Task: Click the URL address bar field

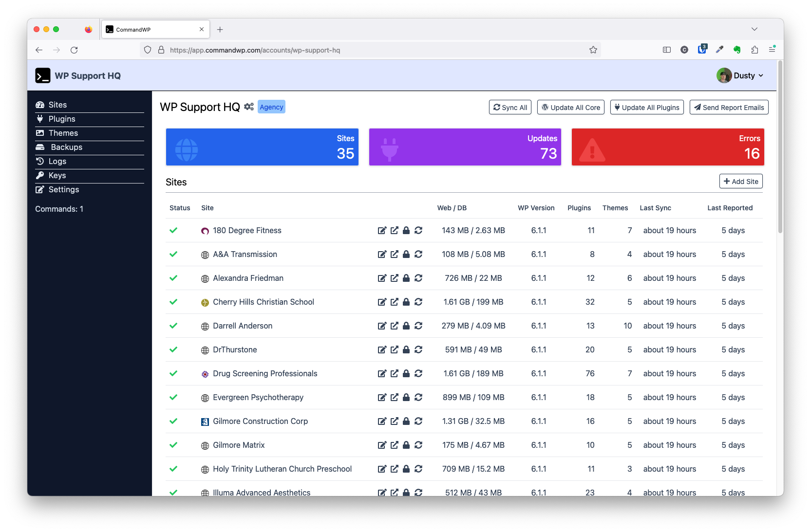Action: pyautogui.click(x=370, y=50)
